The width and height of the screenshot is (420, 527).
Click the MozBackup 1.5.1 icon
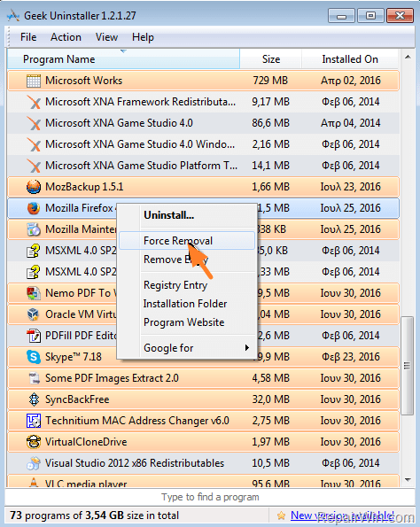tap(34, 187)
